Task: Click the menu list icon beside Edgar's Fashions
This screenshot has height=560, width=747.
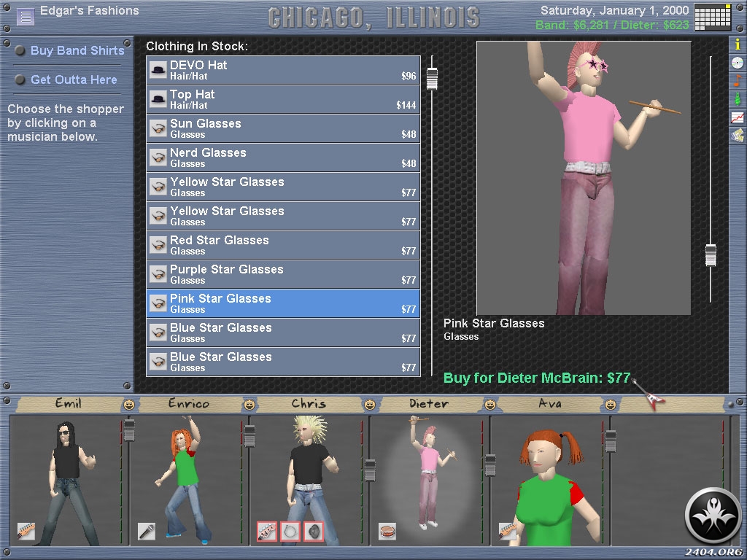Action: (x=26, y=16)
